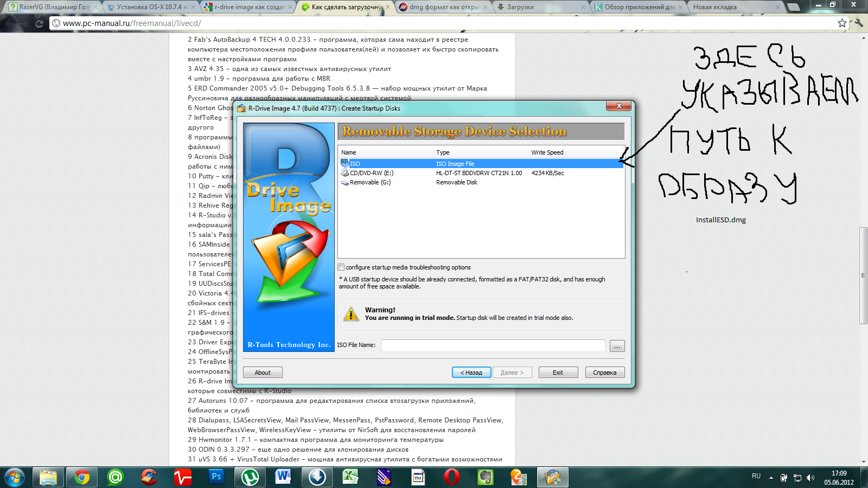The image size is (868, 488).
Task: Sort device list by Type column
Action: coord(481,152)
